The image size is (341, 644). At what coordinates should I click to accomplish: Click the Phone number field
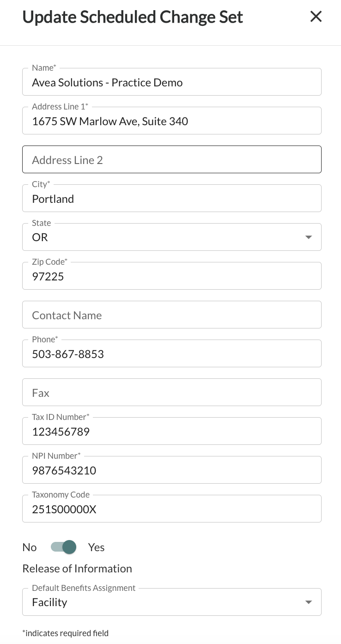pyautogui.click(x=172, y=354)
